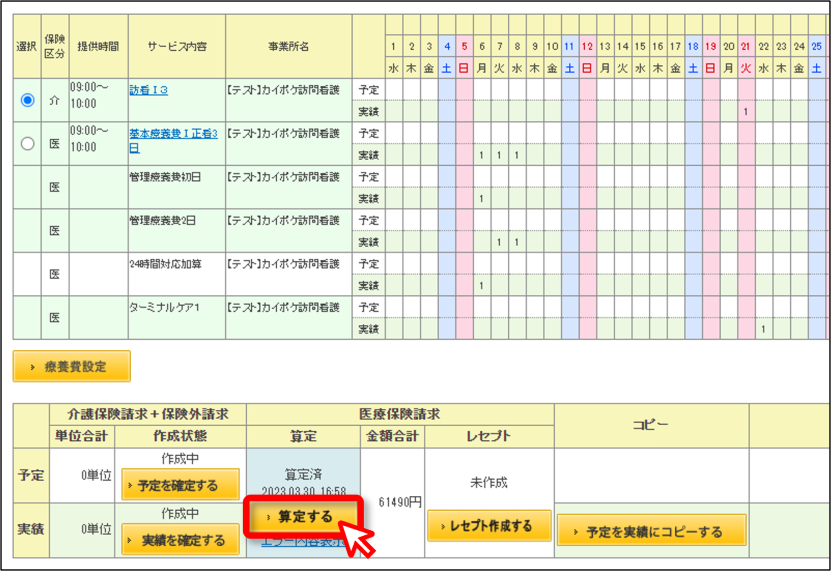Click the day 5 Sunday column header
831x571 pixels.
[464, 47]
